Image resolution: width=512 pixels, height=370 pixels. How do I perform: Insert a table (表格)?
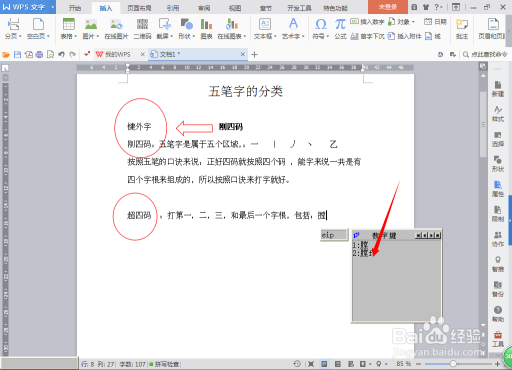[x=68, y=29]
